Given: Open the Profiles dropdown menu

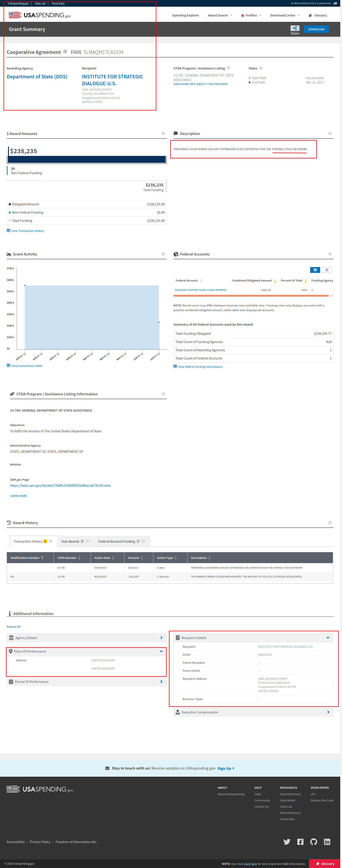Looking at the screenshot, I should [x=251, y=16].
